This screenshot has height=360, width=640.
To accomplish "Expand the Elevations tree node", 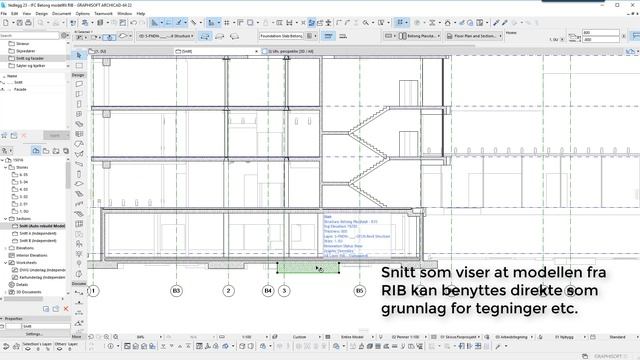I will [x=5, y=248].
